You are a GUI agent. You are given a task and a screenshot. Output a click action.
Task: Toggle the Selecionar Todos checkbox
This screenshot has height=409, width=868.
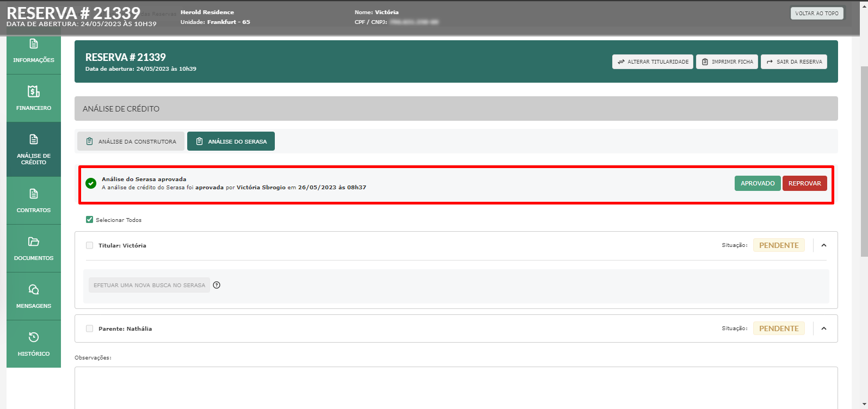(90, 220)
